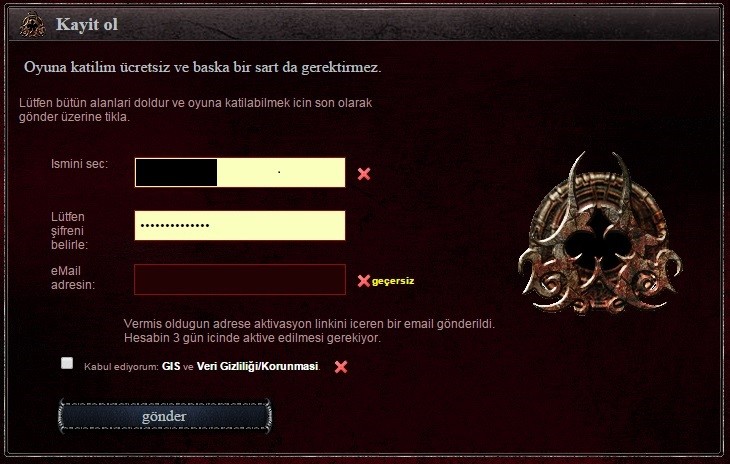The height and width of the screenshot is (464, 730).
Task: Click the red X after Veri Gizliliği/Korunmasi
Action: [x=341, y=367]
